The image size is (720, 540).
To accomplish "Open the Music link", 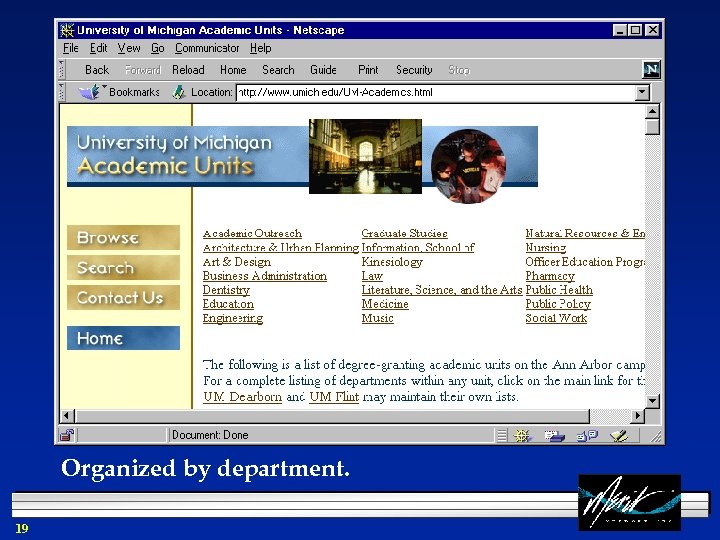I will pos(377,318).
